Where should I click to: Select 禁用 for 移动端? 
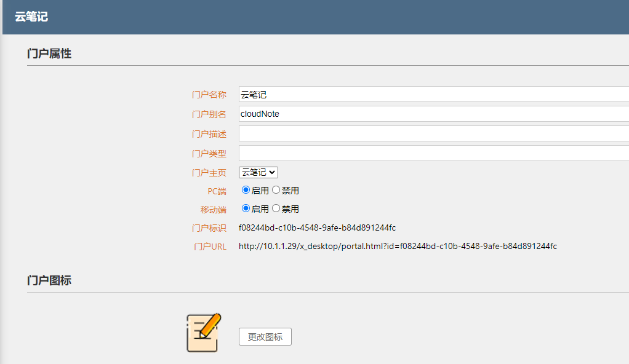pos(276,208)
